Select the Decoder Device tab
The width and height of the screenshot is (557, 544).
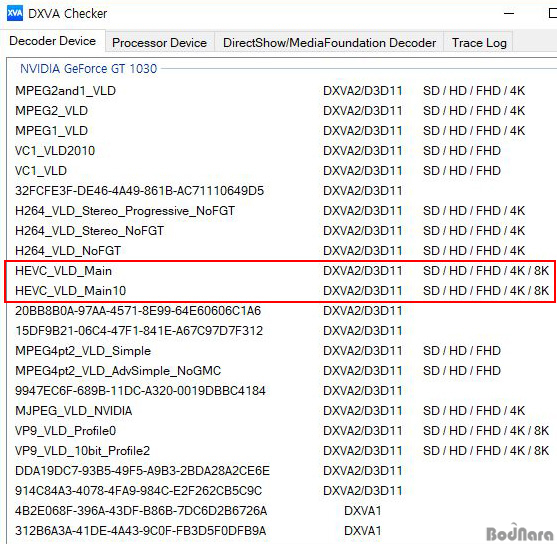pyautogui.click(x=53, y=41)
